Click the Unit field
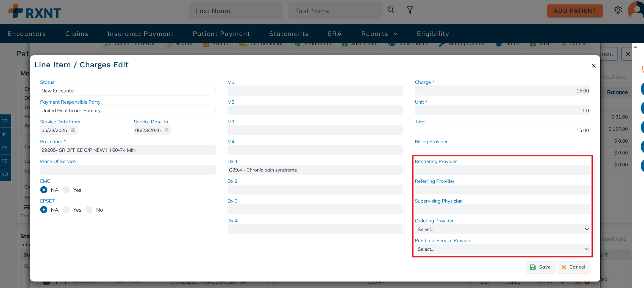 [503, 110]
